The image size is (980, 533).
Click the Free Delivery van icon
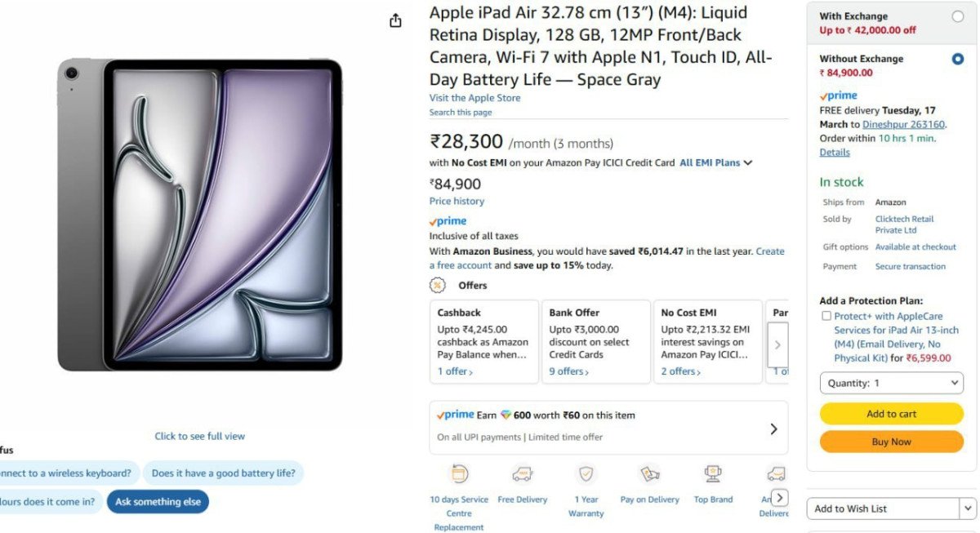click(523, 473)
